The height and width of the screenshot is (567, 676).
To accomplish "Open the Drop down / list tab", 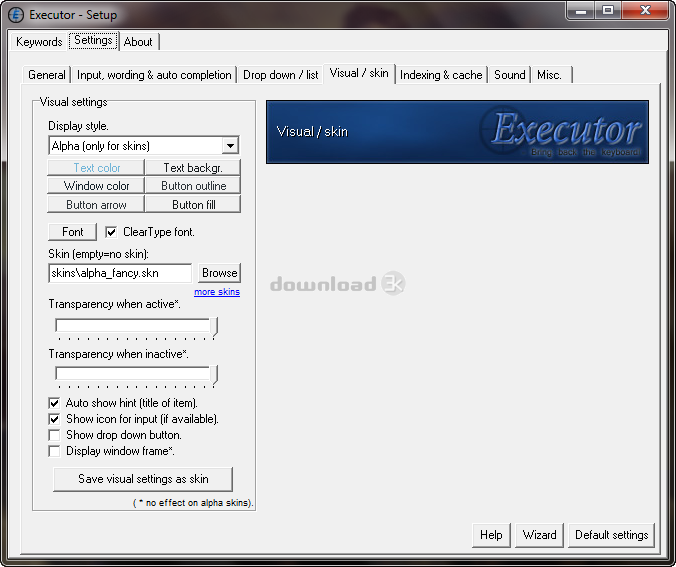I will [280, 75].
